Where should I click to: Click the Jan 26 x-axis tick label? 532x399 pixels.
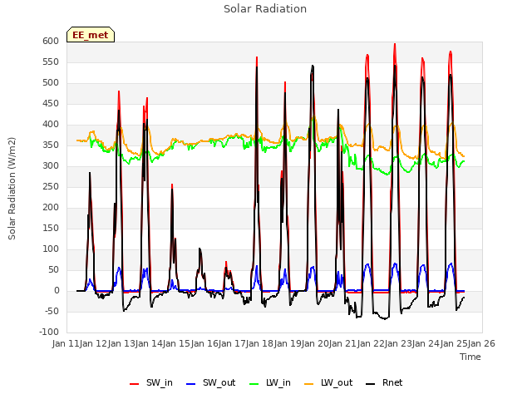tap(481, 343)
